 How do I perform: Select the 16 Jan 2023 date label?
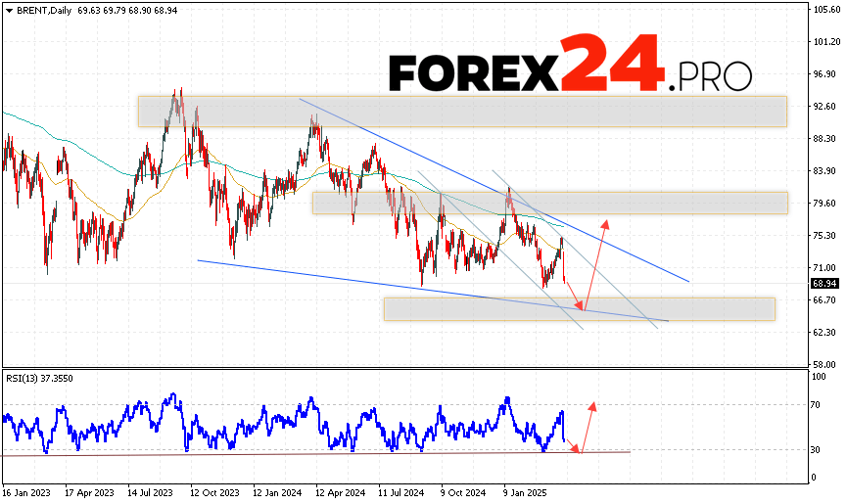27,493
